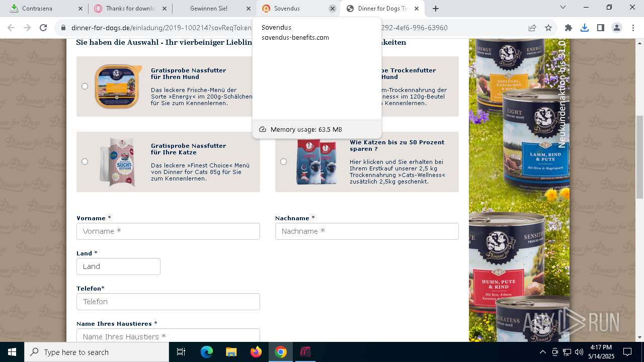
Task: Open the red app next to Chrome
Action: pos(305,352)
